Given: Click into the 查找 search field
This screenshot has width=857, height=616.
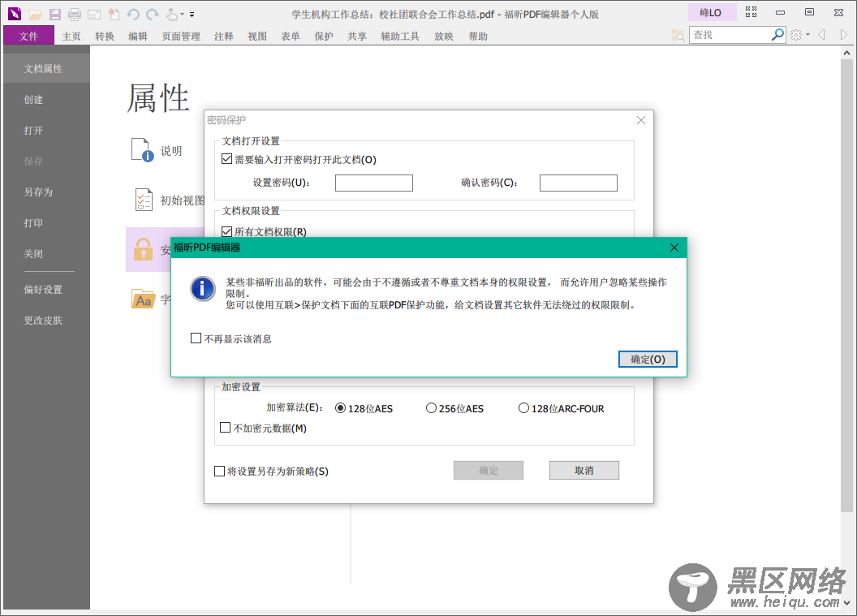Looking at the screenshot, I should coord(730,34).
